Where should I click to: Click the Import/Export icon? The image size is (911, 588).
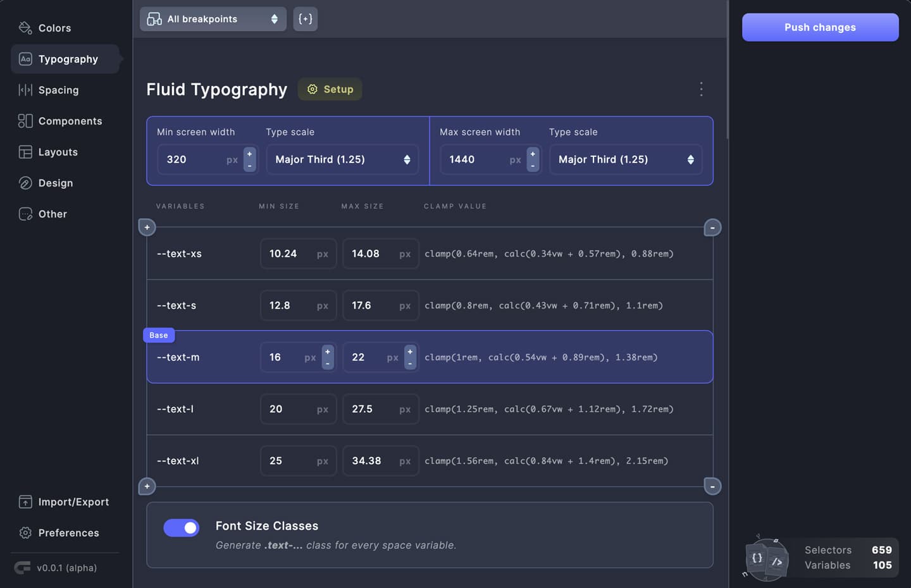click(25, 502)
